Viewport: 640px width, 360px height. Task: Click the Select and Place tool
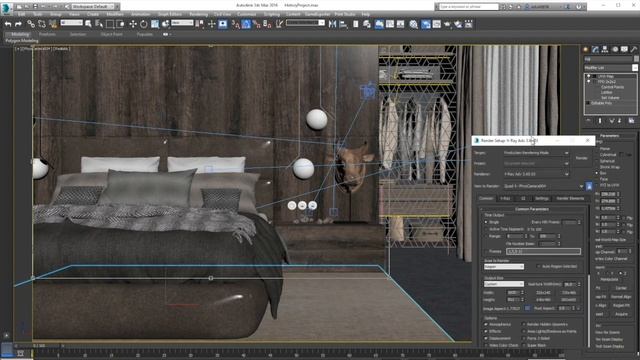[x=165, y=24]
